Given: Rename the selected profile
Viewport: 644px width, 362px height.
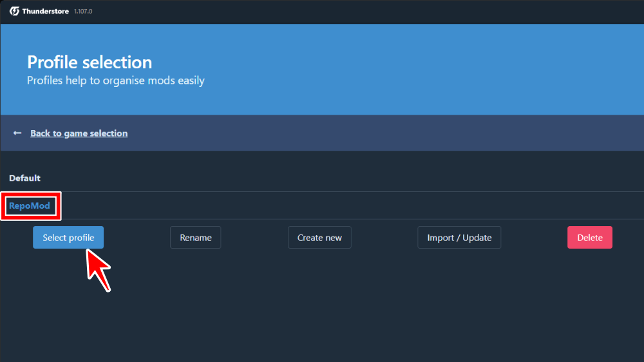Looking at the screenshot, I should coord(195,238).
